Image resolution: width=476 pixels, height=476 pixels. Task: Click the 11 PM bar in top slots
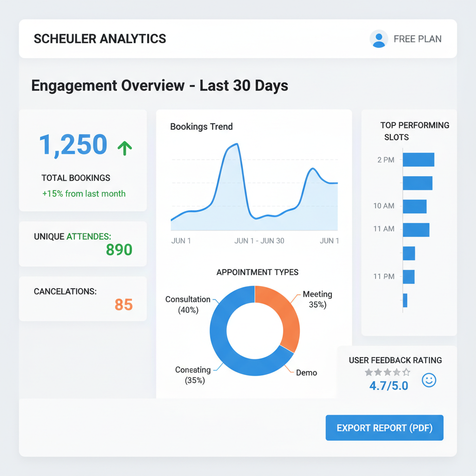[x=409, y=277]
